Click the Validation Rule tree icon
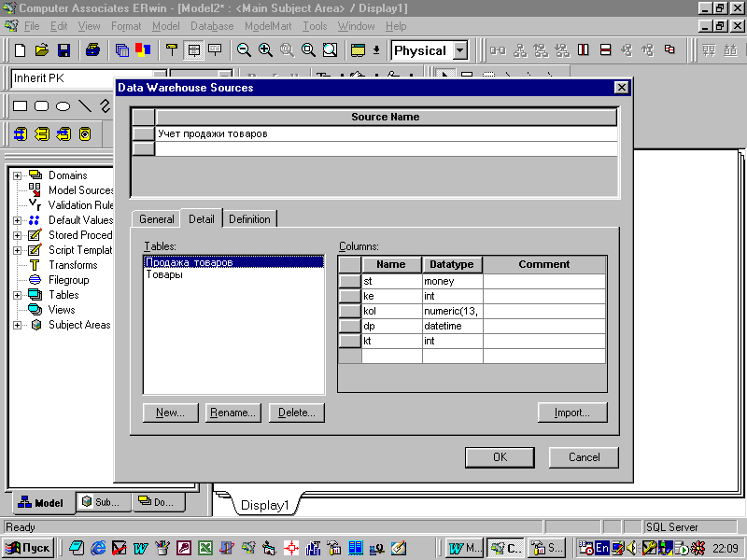 pos(35,204)
